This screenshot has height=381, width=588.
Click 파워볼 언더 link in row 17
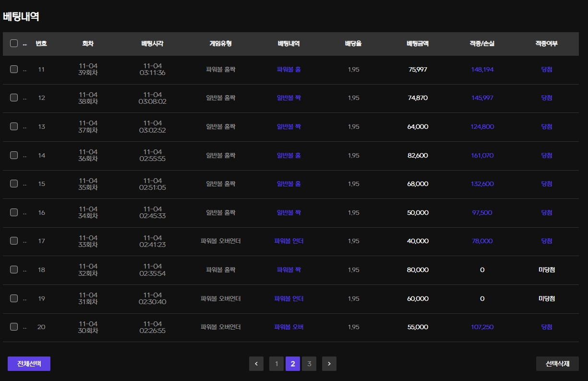[288, 241]
